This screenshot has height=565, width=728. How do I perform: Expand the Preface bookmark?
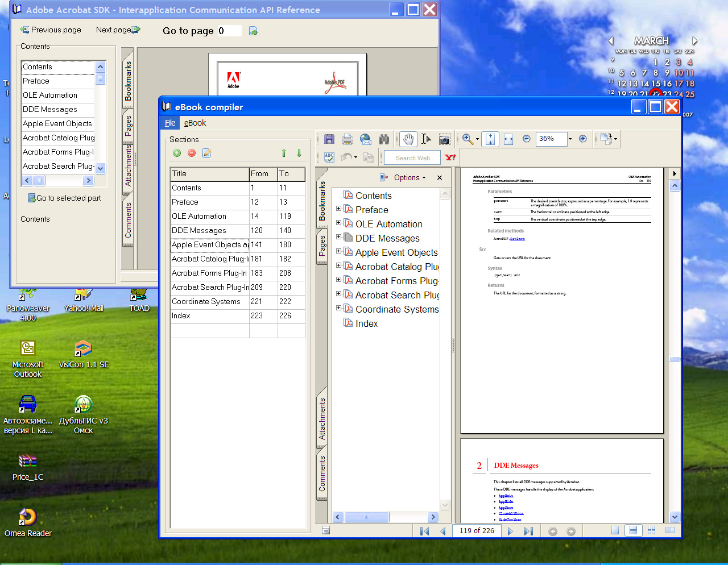click(338, 209)
